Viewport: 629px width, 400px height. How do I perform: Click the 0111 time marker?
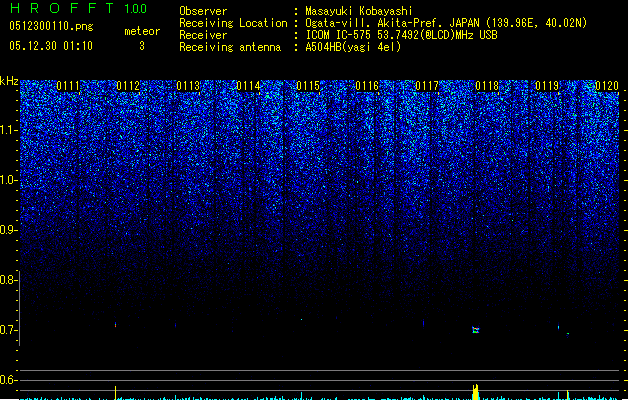tap(68, 86)
